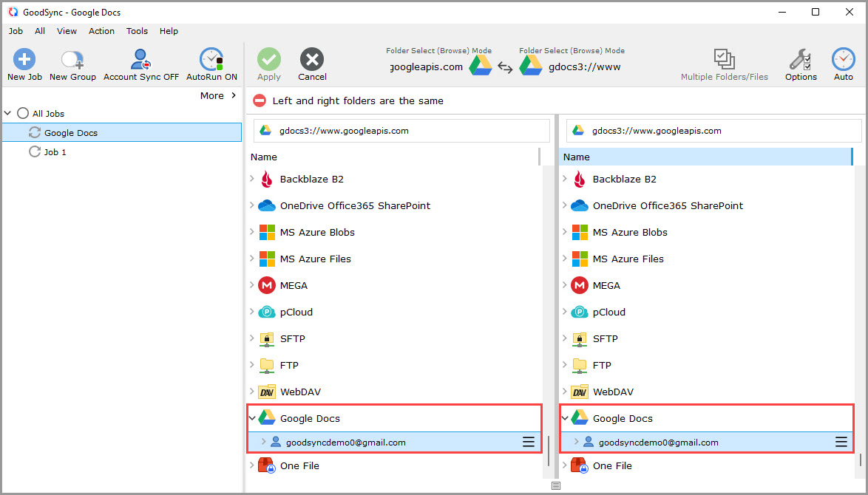Open the Action menu
This screenshot has width=868, height=495.
pos(101,31)
